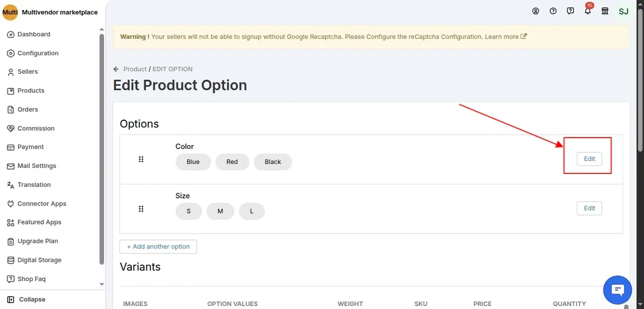Open the Dashboard menu item
This screenshot has height=309, width=644.
[x=33, y=34]
